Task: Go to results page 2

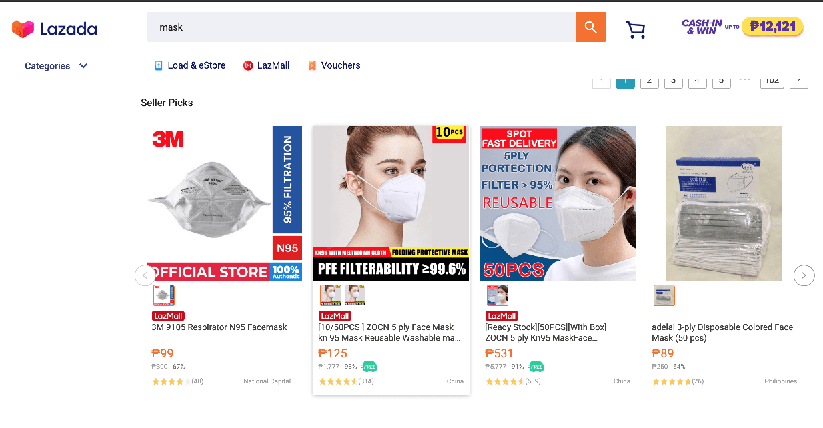Action: (x=649, y=81)
